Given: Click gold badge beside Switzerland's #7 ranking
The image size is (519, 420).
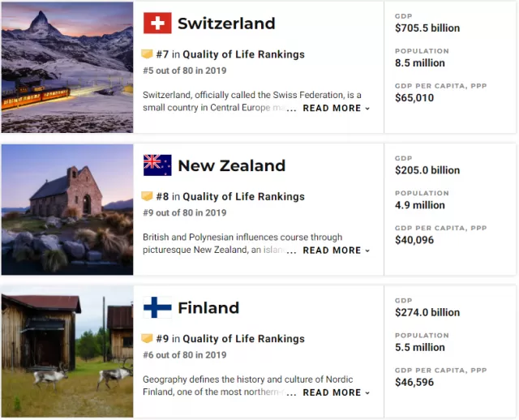Looking at the screenshot, I should [x=147, y=54].
